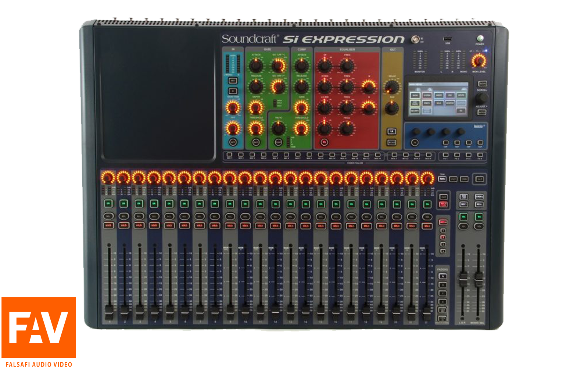The width and height of the screenshot is (588, 368).
Task: Click the Gate S/C LPF knob
Action: pyautogui.click(x=278, y=66)
